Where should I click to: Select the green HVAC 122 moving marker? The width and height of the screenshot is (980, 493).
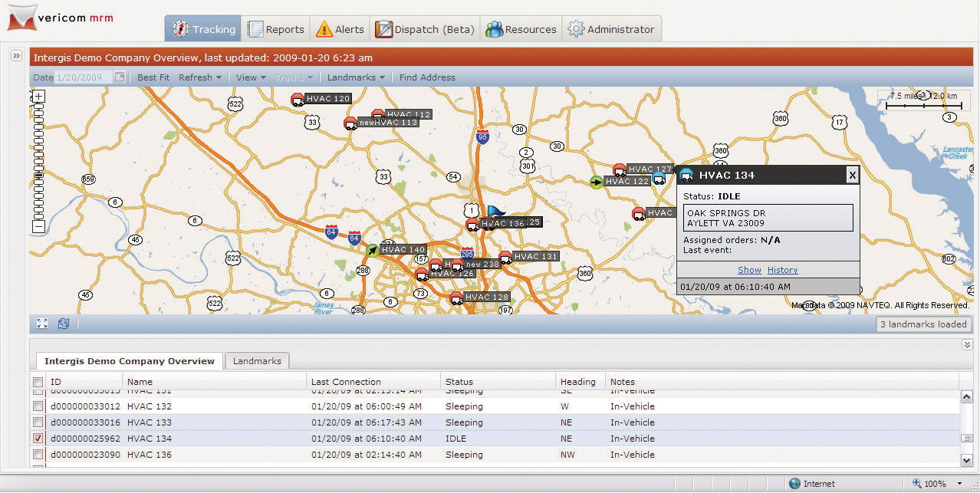pos(596,182)
